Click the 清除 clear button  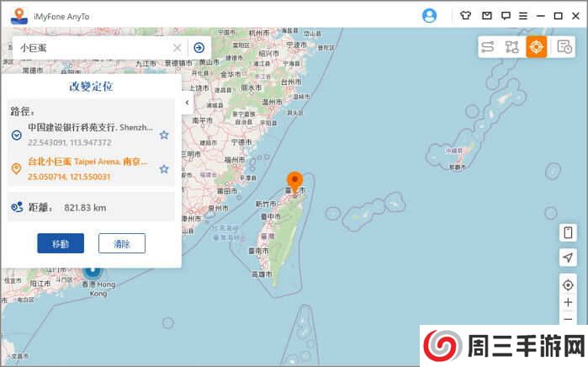click(122, 243)
